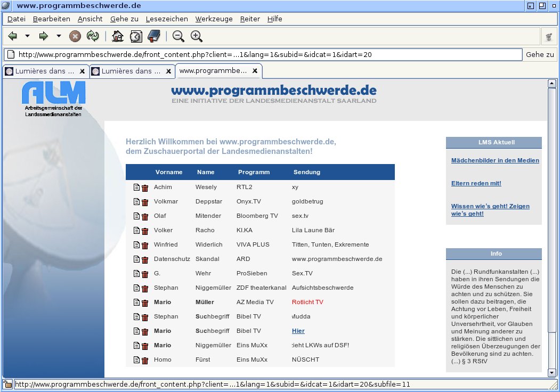This screenshot has height=392, width=560.
Task: Open the document icon for Volkmar Deppstar
Action: pyautogui.click(x=136, y=201)
